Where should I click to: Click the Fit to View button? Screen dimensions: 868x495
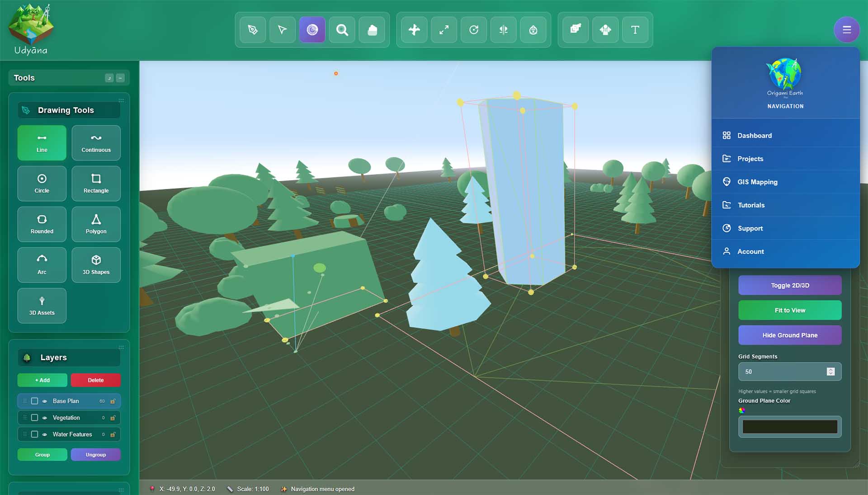(x=789, y=310)
